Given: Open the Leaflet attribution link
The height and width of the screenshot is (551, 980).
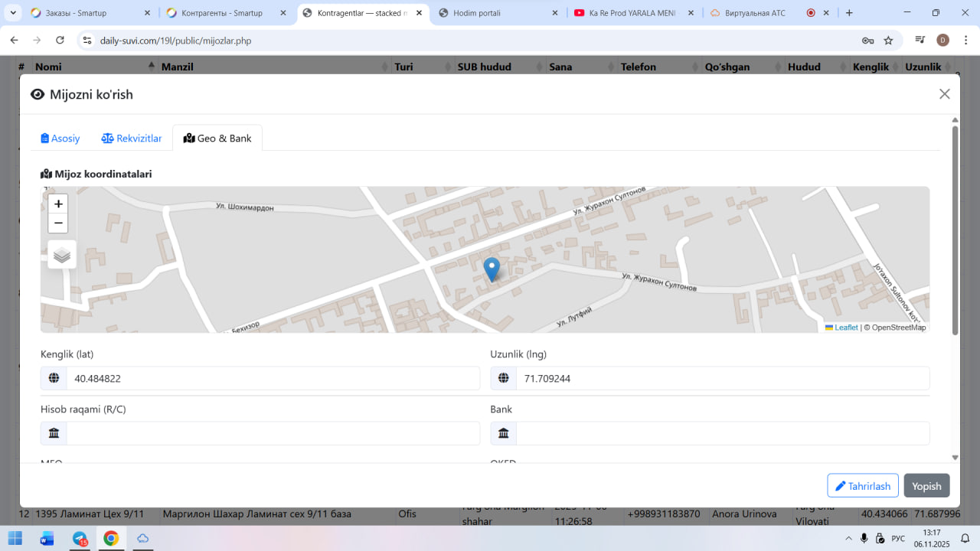Looking at the screenshot, I should (x=845, y=328).
